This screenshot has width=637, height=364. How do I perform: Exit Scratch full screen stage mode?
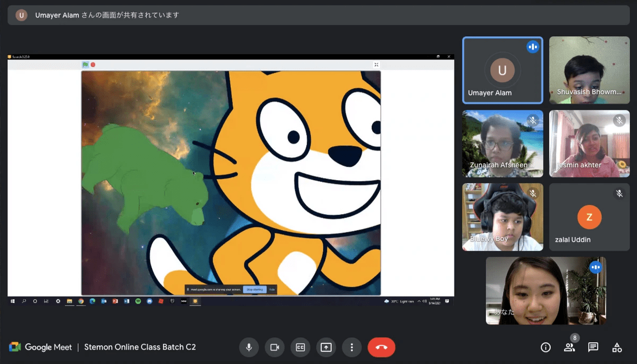(x=376, y=64)
